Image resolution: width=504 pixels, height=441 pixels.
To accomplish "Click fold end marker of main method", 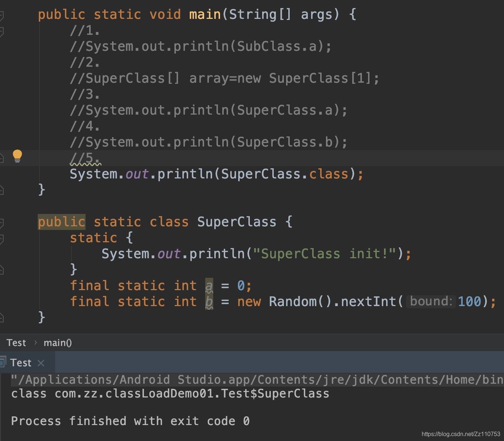I will coord(1,190).
